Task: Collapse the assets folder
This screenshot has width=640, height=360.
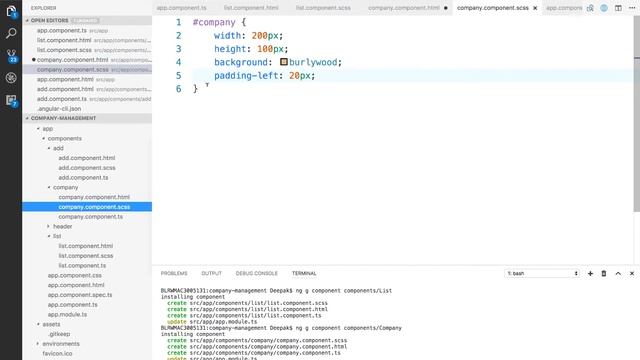Action: pos(38,324)
